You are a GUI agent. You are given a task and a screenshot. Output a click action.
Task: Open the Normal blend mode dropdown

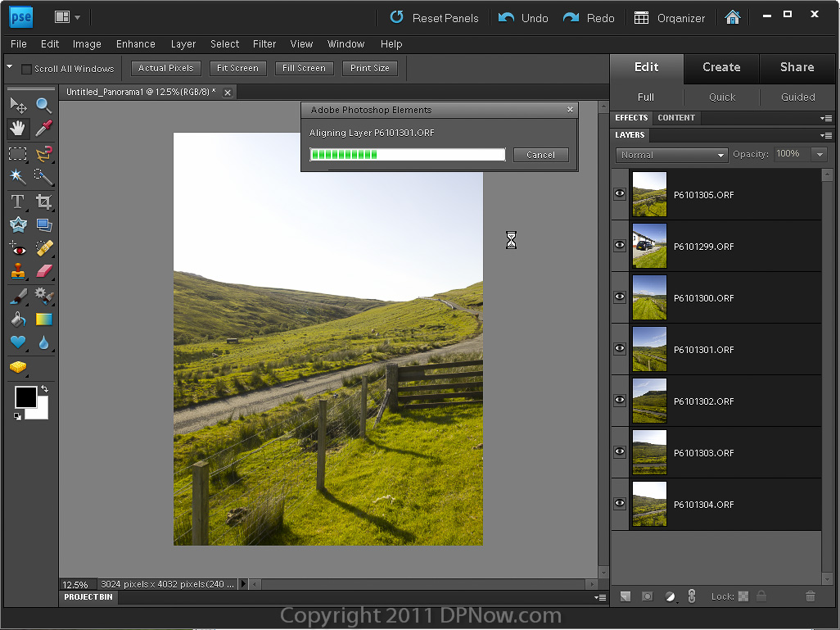tap(671, 155)
